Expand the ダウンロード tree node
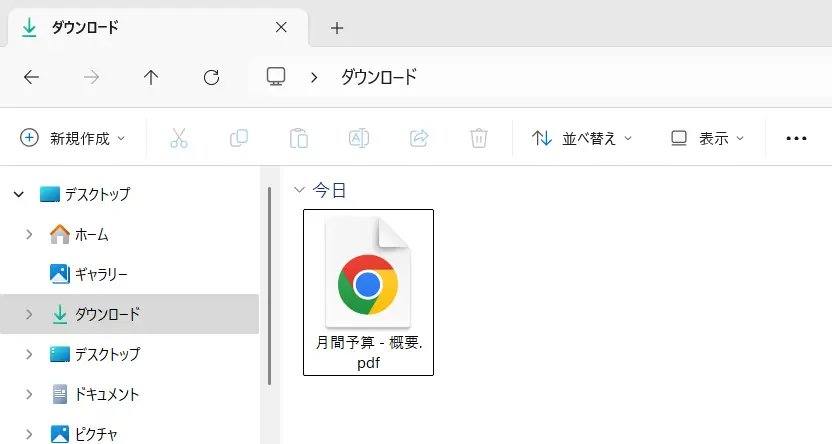The image size is (832, 444). click(x=29, y=315)
